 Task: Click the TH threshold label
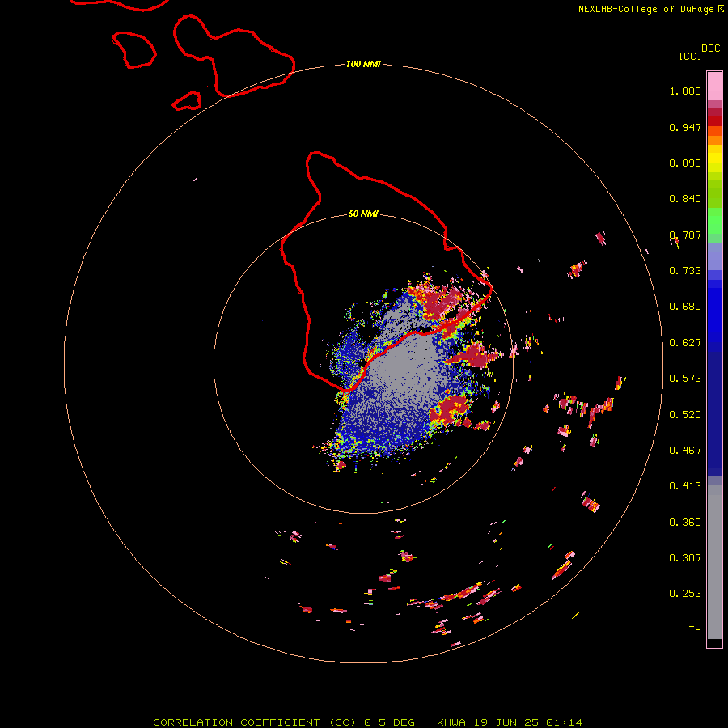tap(695, 630)
